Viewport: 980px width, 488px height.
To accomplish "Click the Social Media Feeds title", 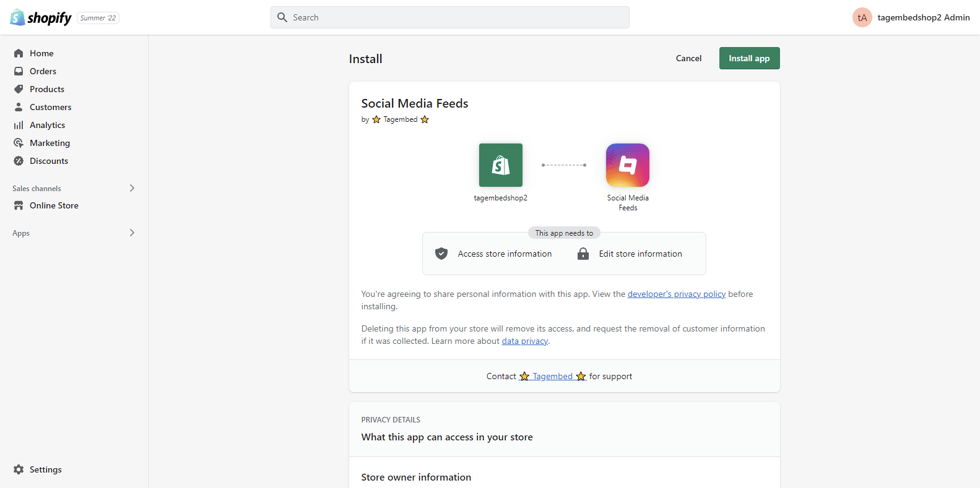I will [x=415, y=103].
